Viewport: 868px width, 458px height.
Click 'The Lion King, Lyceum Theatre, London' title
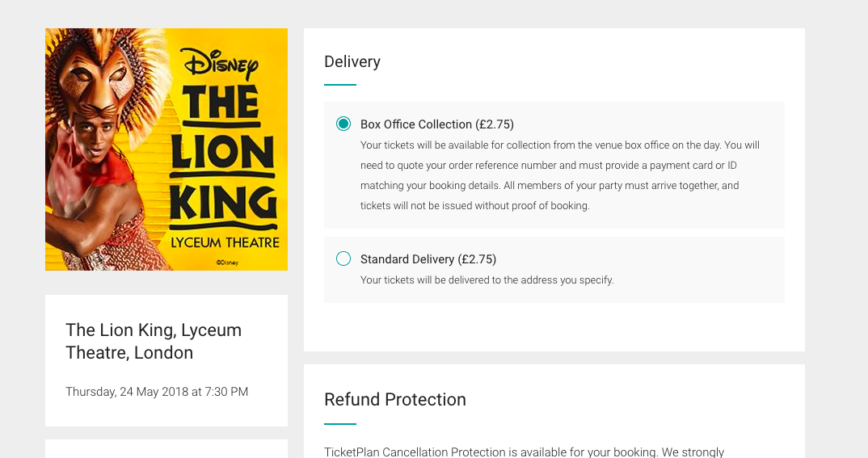154,342
